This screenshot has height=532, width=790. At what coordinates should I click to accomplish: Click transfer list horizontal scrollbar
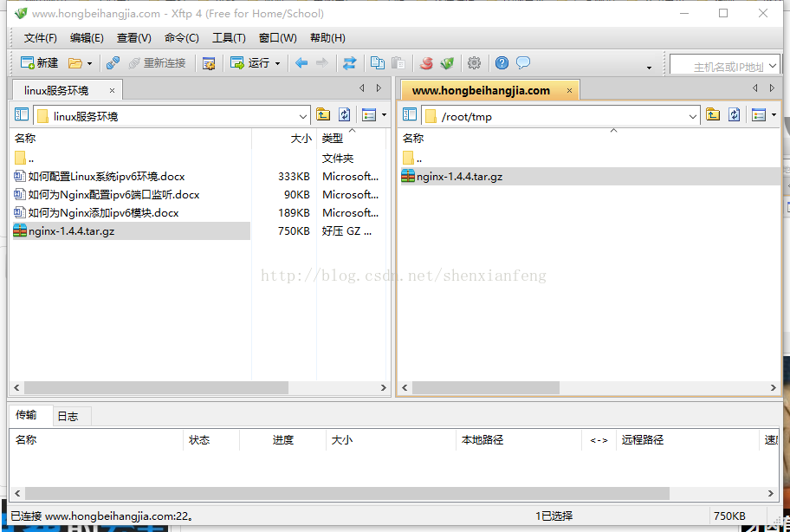pyautogui.click(x=347, y=493)
